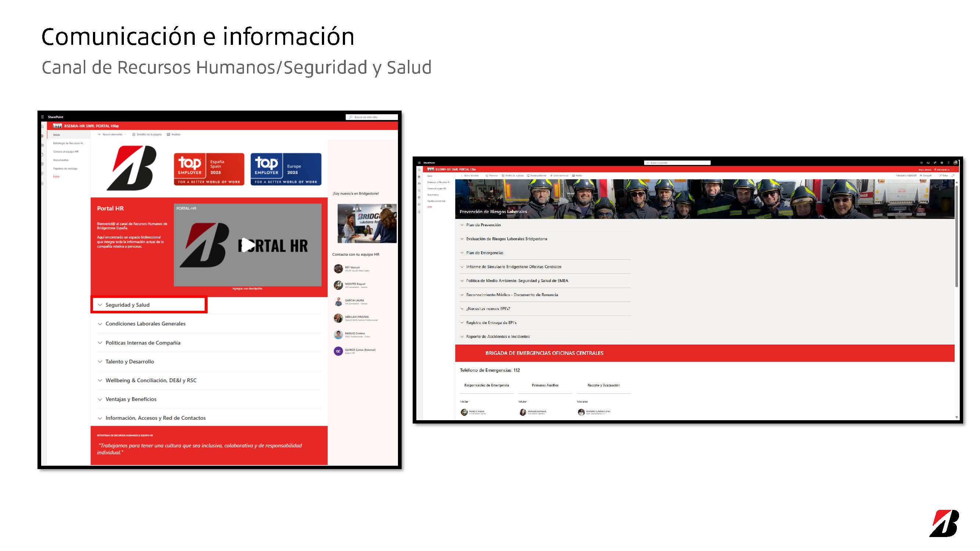This screenshot has width=980, height=551.
Task: Expand the Plan de Emergencias item
Action: coord(484,253)
